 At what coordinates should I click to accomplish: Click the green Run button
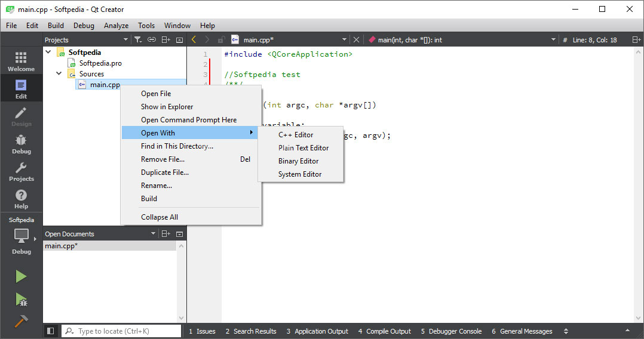click(21, 276)
